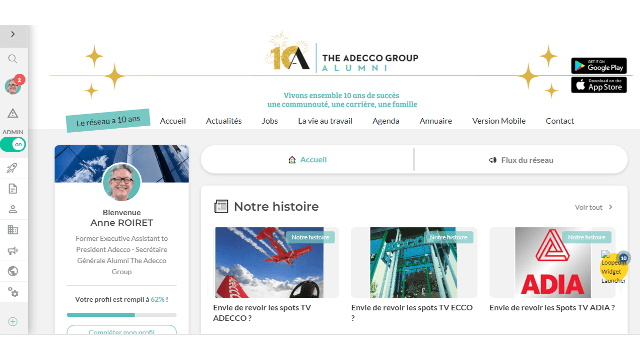
Task: Click the rocket icon in sidebar
Action: point(13,168)
